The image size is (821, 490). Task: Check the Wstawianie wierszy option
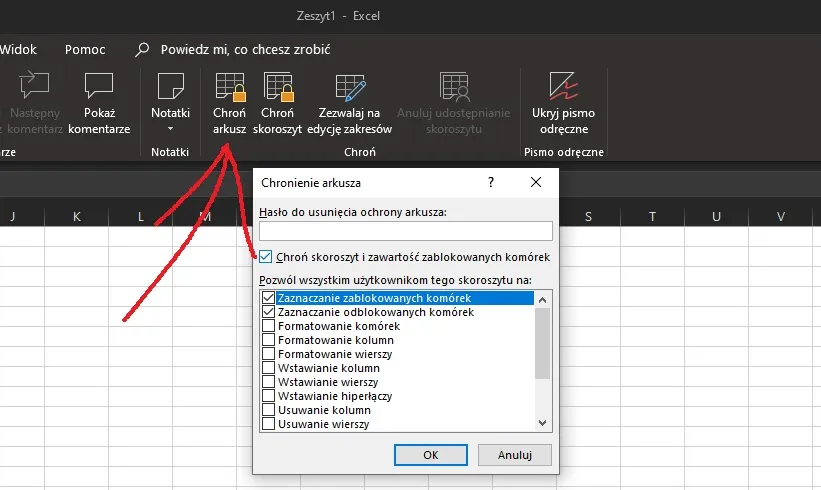coord(268,382)
